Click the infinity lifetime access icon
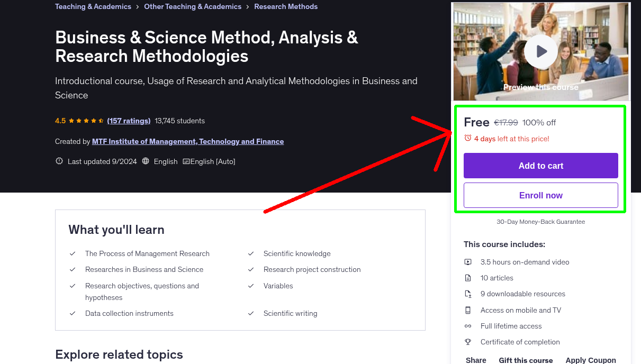 point(468,326)
